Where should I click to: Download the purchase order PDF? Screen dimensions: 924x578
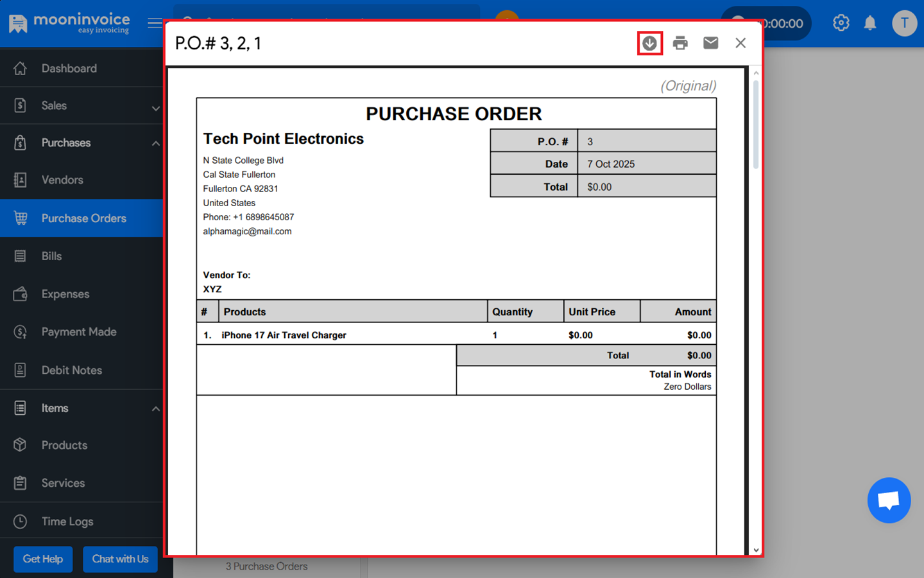[x=649, y=43]
